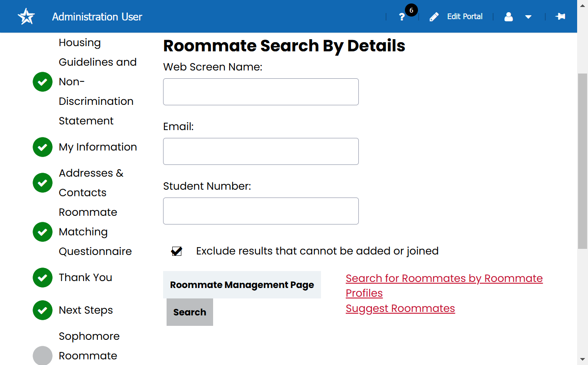Image resolution: width=588 pixels, height=365 pixels.
Task: Click the Search button
Action: (x=190, y=312)
